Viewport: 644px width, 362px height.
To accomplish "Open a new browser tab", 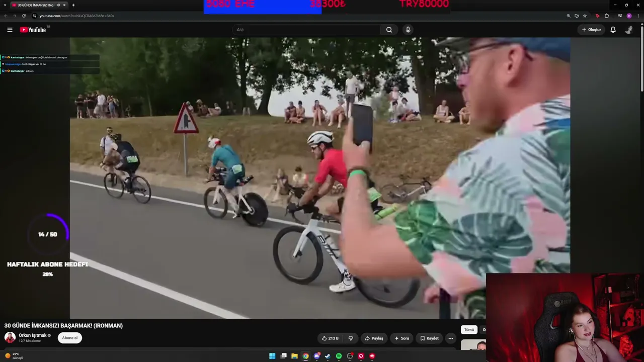I will [x=73, y=5].
